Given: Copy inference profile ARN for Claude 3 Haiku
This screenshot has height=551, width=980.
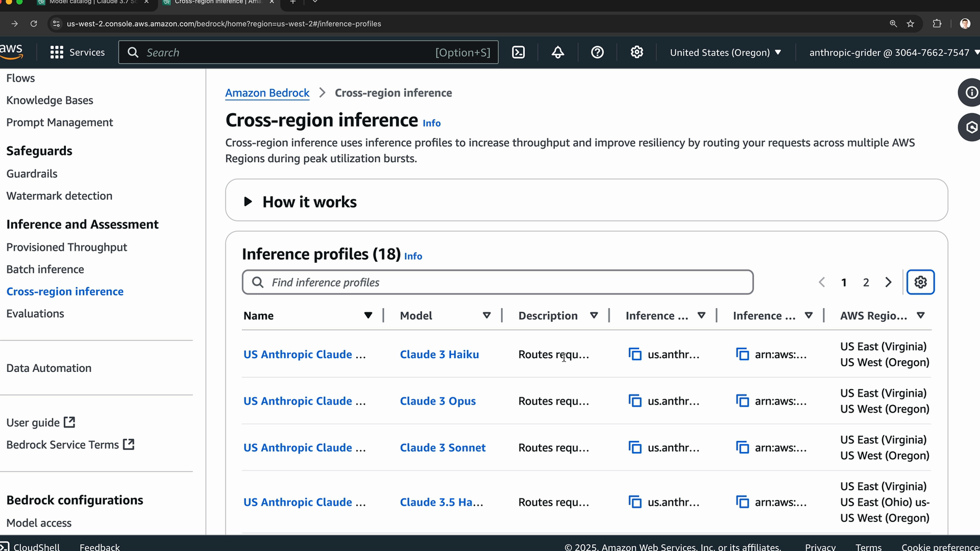Looking at the screenshot, I should [x=742, y=354].
